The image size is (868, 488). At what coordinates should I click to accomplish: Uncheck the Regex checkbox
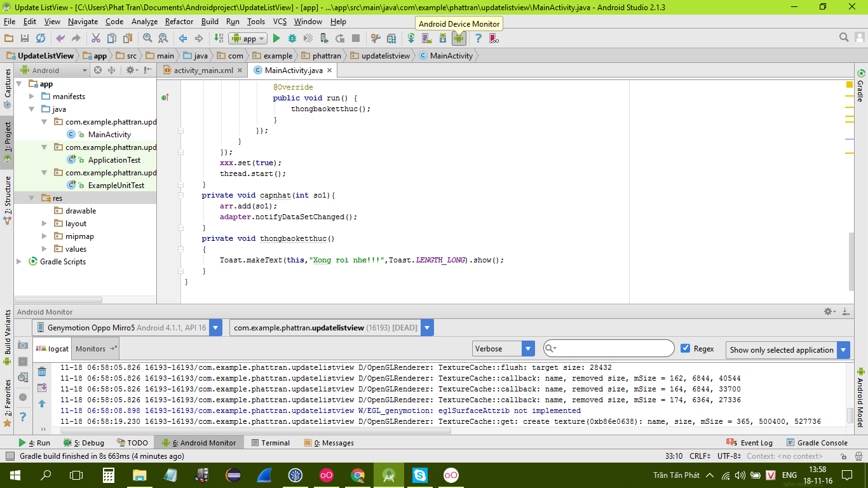click(x=685, y=348)
